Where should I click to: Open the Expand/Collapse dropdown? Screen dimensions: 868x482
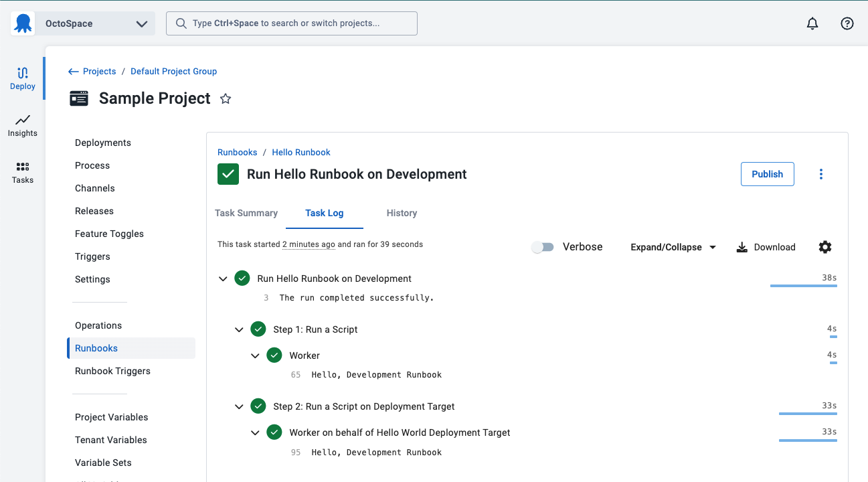tap(673, 247)
